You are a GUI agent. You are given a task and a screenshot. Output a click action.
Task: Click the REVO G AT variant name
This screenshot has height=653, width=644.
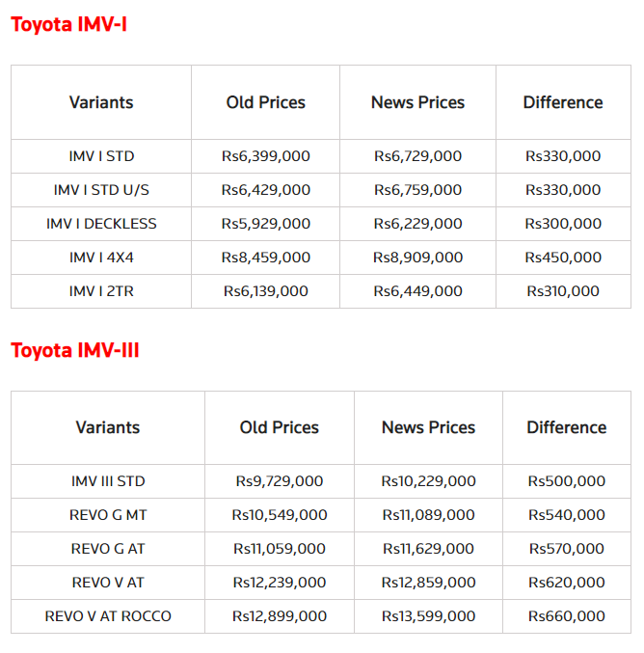click(108, 549)
